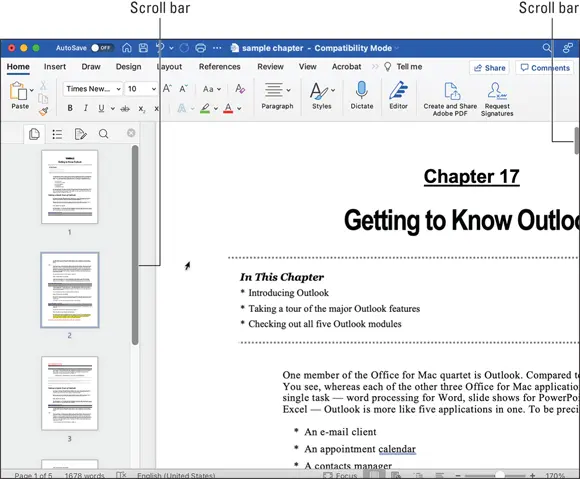This screenshot has height=479, width=580.
Task: Click the thumbnail pane scroll bar
Action: 135,245
